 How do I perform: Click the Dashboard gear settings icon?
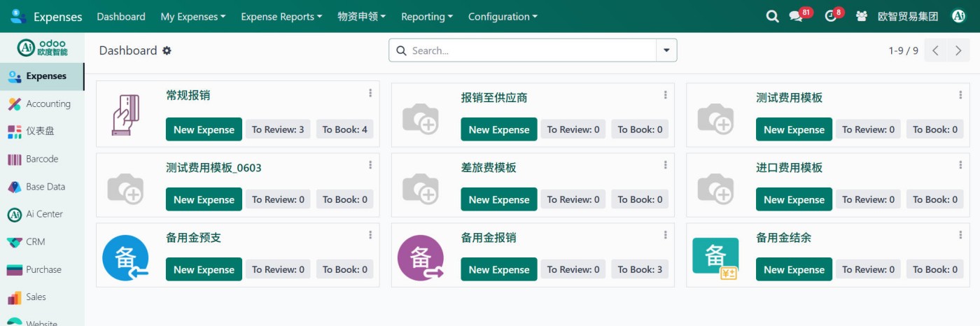167,50
